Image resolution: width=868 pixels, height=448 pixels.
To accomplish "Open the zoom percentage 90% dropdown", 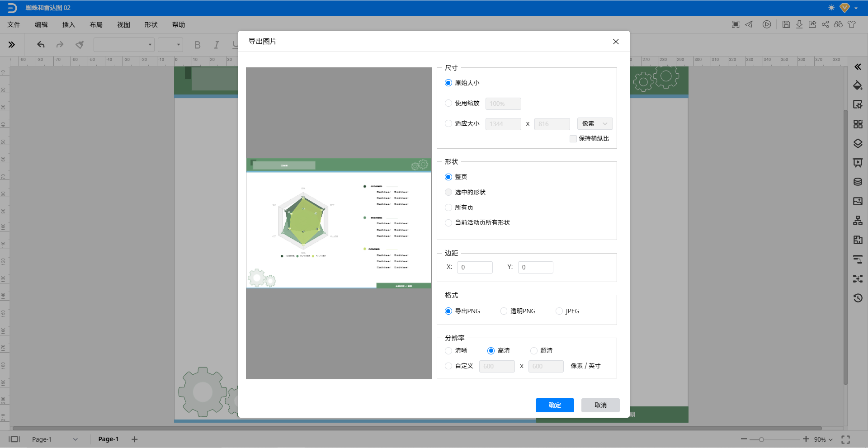I will (x=823, y=439).
